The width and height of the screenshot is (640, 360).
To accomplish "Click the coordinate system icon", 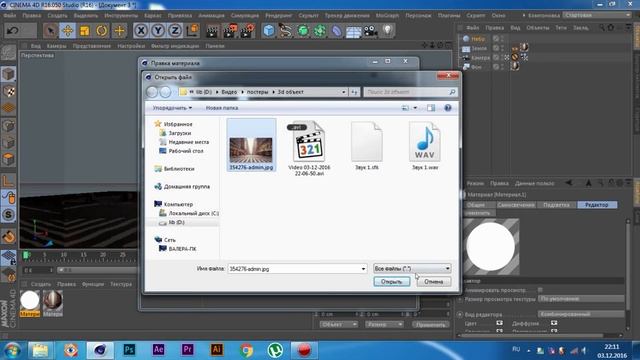I will (x=192, y=31).
